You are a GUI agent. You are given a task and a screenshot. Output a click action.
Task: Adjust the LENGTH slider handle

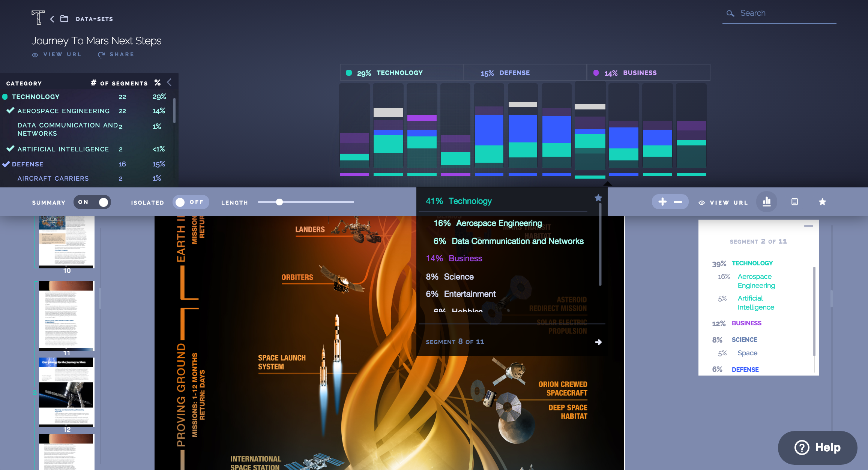pos(279,202)
